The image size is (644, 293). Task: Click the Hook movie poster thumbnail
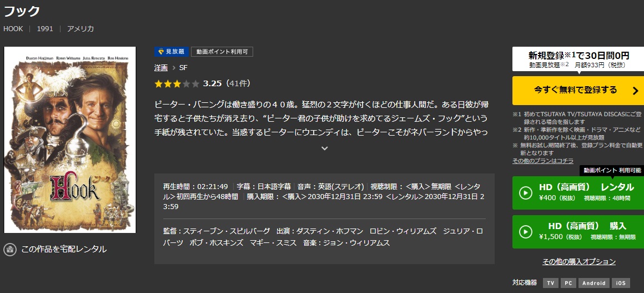click(70, 140)
